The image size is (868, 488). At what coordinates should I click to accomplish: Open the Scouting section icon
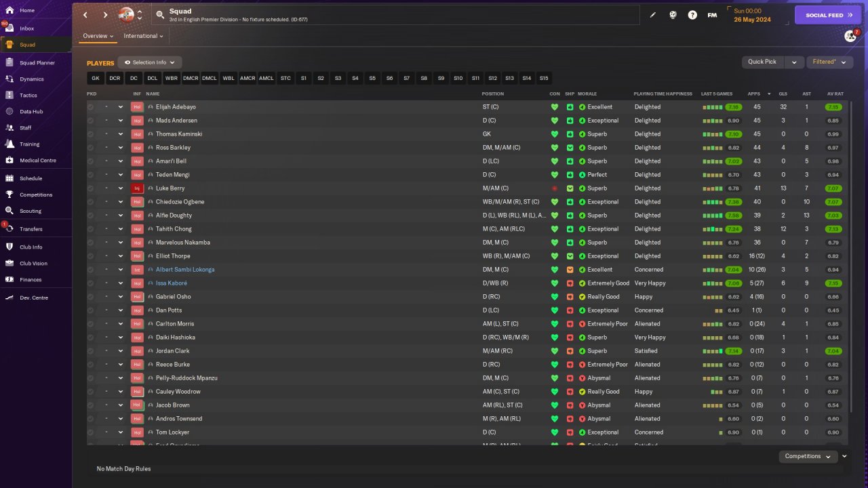click(9, 211)
